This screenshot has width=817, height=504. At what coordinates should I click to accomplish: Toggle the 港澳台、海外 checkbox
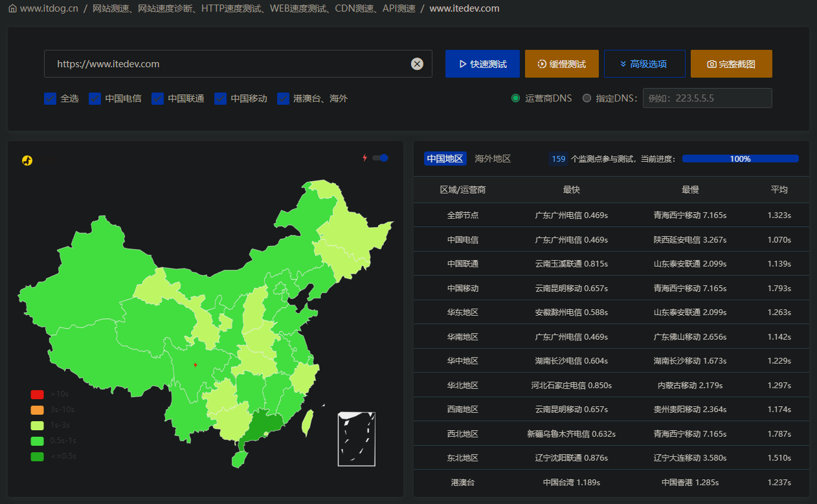(x=283, y=98)
